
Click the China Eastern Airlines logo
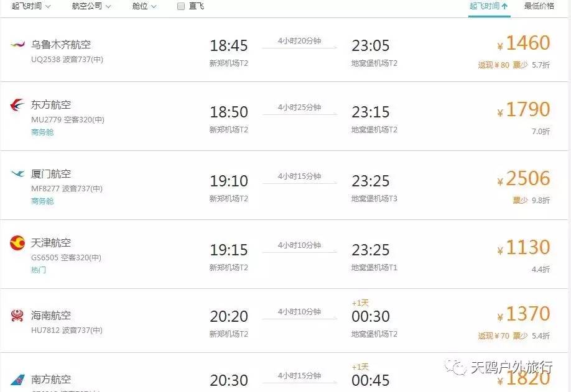[x=17, y=105]
